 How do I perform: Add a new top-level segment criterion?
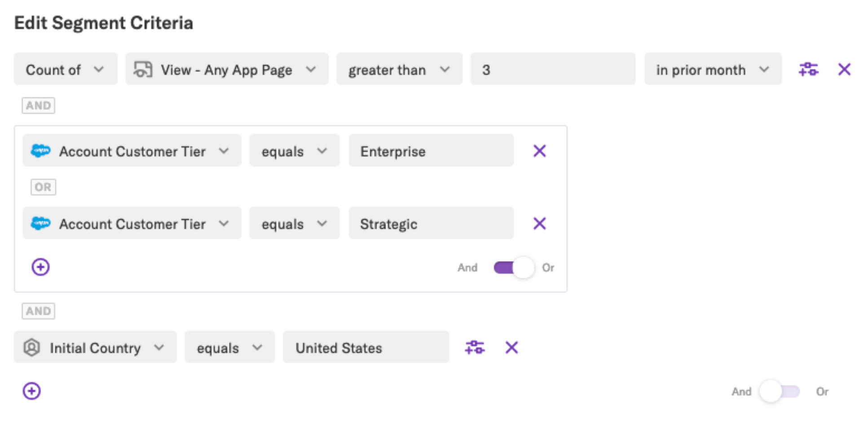[31, 391]
